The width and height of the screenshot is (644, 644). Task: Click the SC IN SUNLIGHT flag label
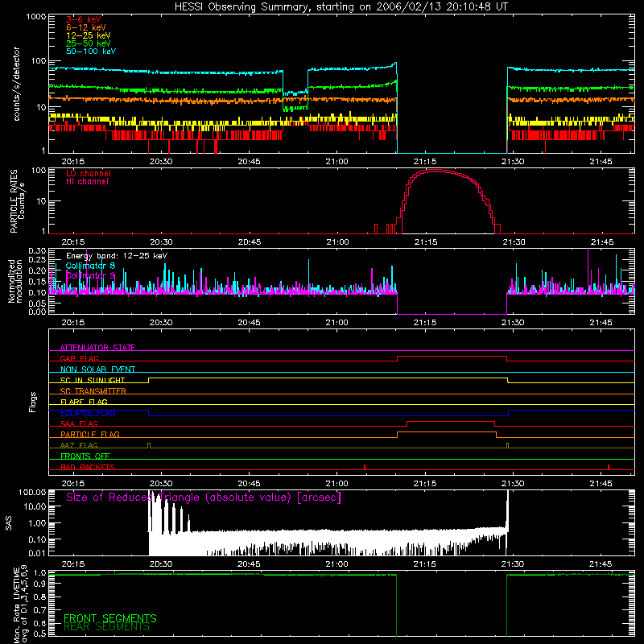coord(93,380)
